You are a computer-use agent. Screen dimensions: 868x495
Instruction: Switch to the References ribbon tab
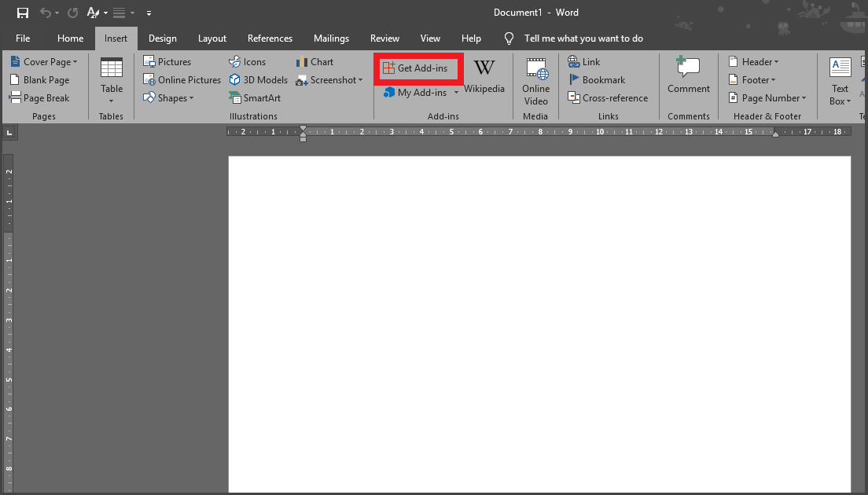point(270,38)
